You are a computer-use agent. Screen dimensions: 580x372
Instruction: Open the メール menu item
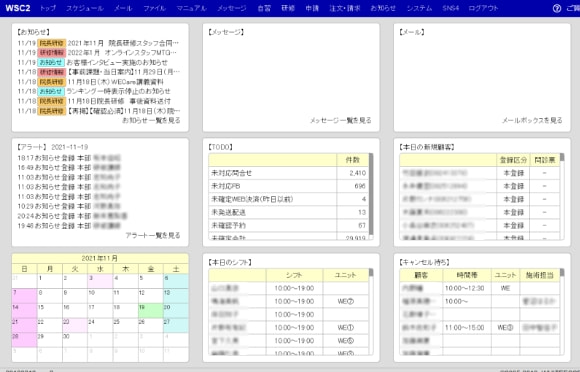pos(123,8)
